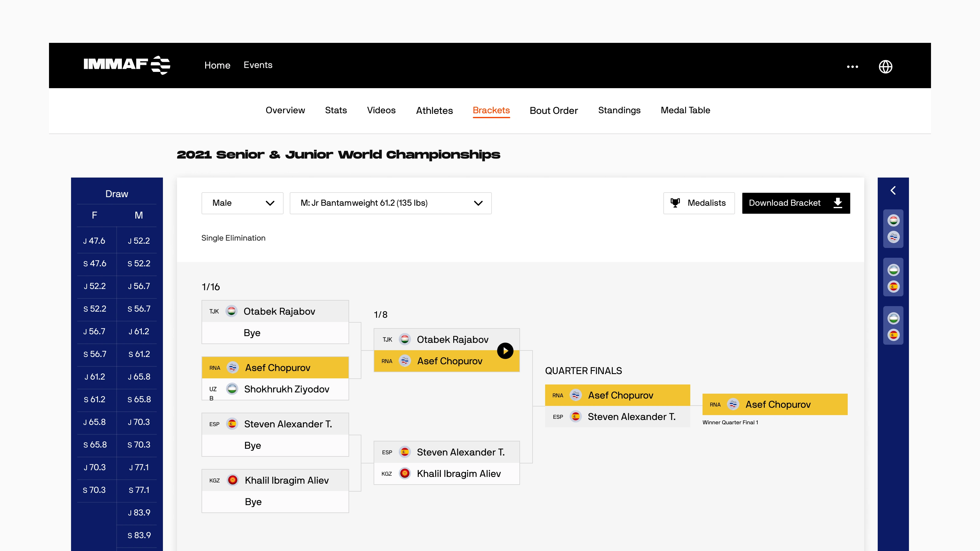Open the Male gender dropdown
Image resolution: width=980 pixels, height=551 pixels.
click(x=242, y=203)
